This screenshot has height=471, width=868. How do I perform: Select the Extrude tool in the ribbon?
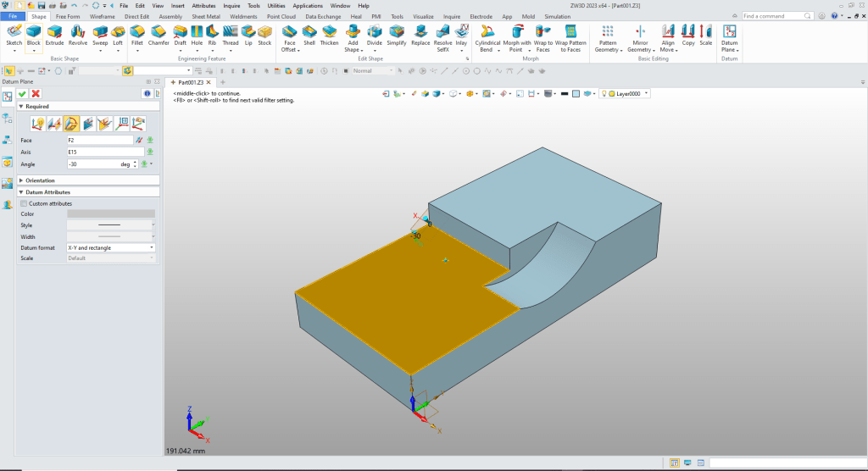click(x=54, y=35)
